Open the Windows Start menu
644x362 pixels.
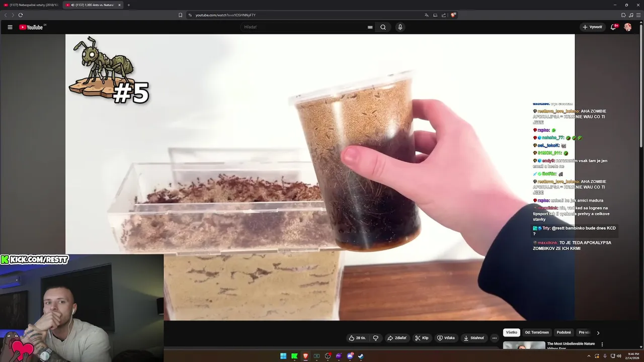point(283,356)
